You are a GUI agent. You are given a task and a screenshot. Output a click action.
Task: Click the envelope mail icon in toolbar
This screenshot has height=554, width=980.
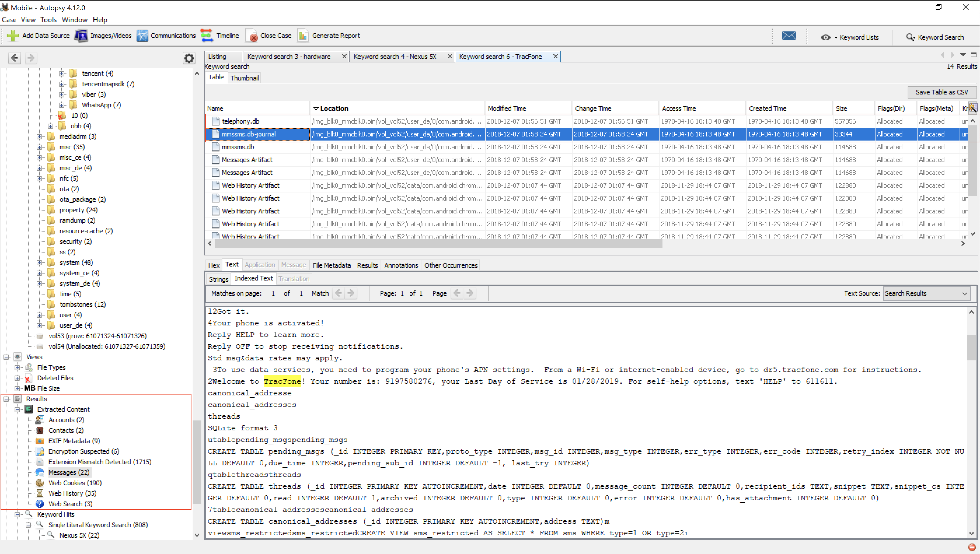pyautogui.click(x=789, y=36)
